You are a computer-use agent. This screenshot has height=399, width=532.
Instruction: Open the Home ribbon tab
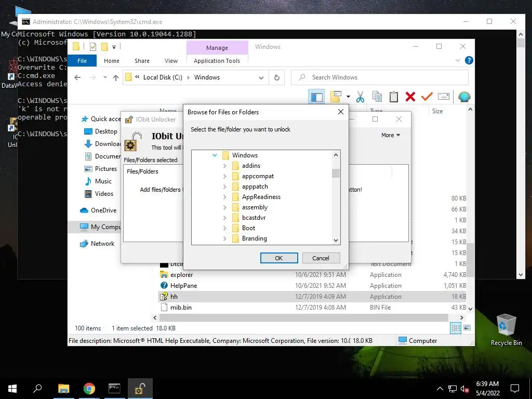click(x=112, y=61)
